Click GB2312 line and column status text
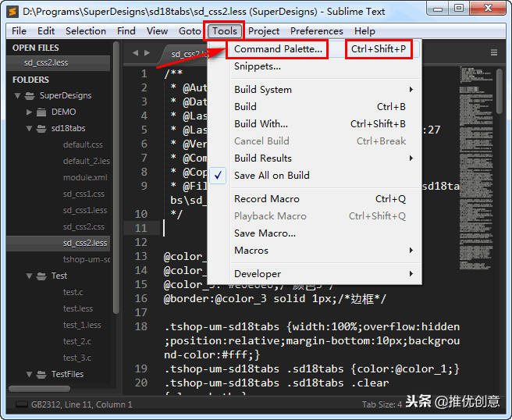 [82, 404]
